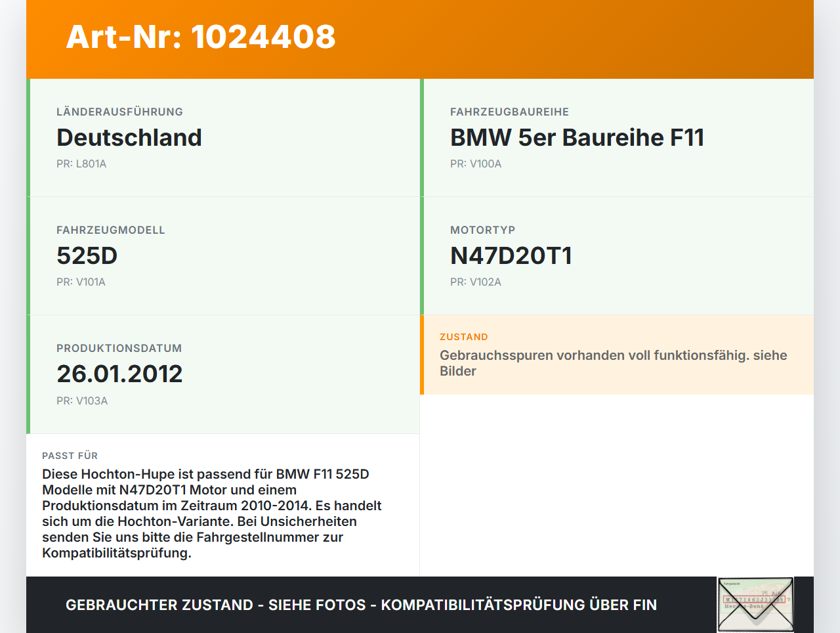Click the Motortyp N47D20T1 value
This screenshot has height=633, width=840.
tap(511, 256)
